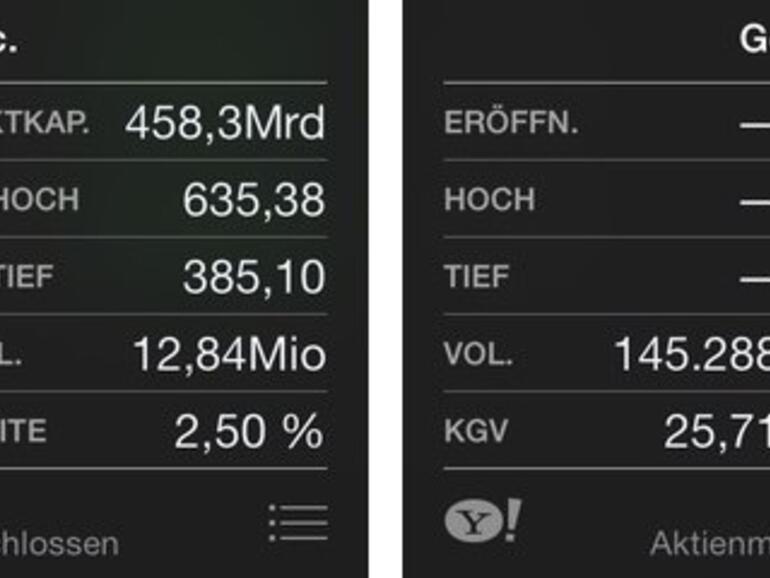Open the Yahoo logo link
The height and width of the screenshot is (578, 770).
click(482, 521)
